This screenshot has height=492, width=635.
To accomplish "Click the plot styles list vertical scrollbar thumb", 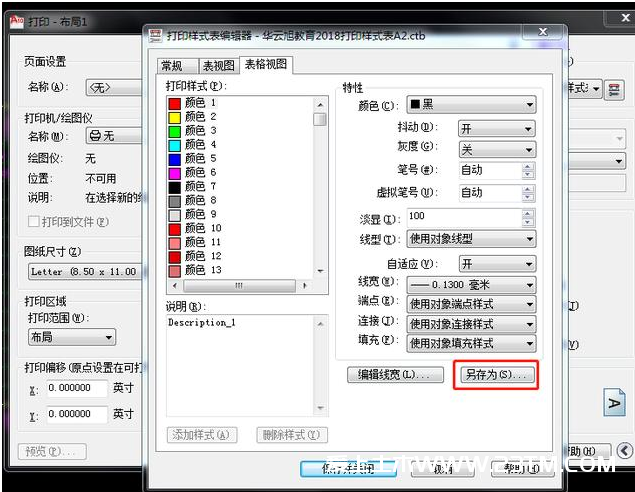I will tap(320, 119).
